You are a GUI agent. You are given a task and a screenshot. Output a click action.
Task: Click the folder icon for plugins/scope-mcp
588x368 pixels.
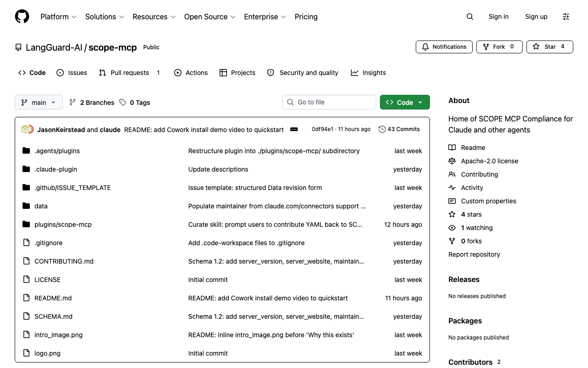[26, 224]
